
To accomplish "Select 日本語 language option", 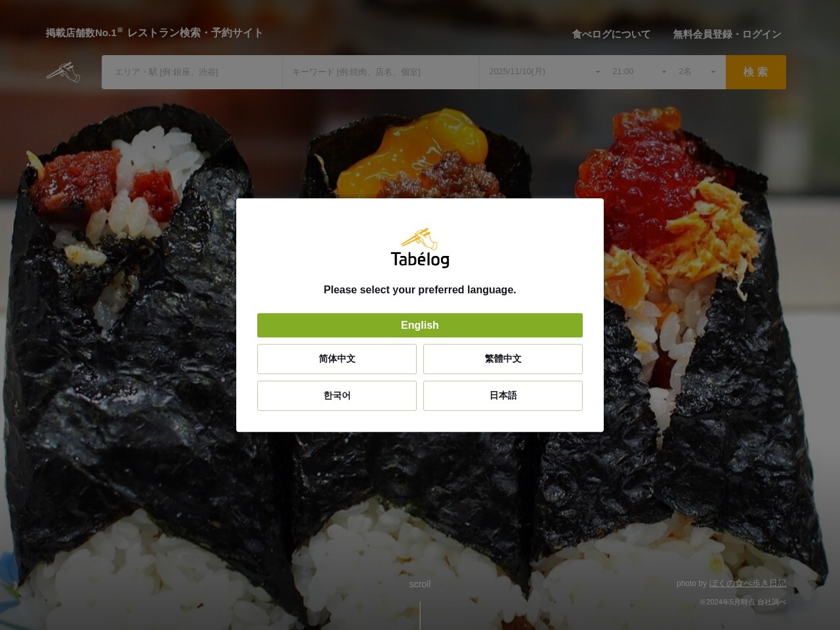I will click(503, 396).
